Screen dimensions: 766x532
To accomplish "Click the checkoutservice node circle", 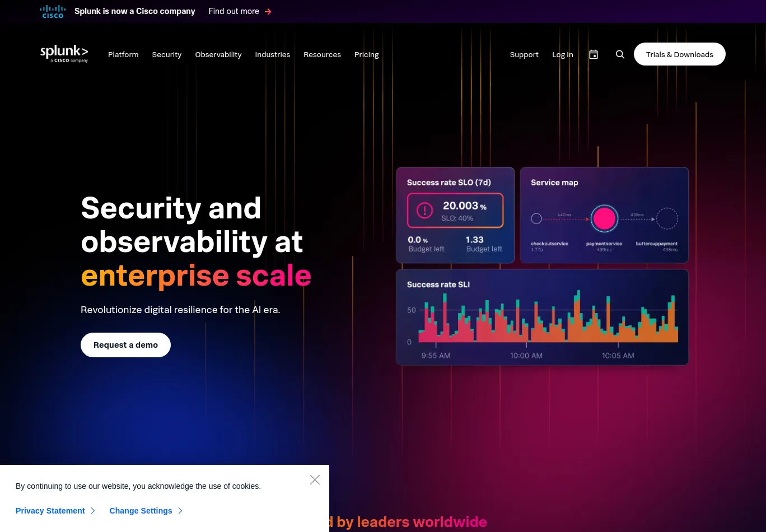I will tap(536, 218).
